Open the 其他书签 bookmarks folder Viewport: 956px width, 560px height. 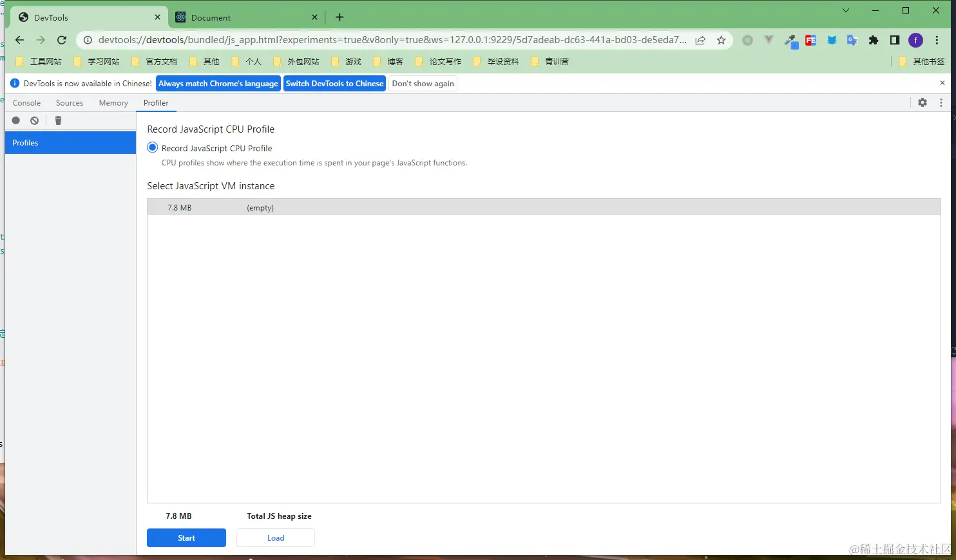click(922, 61)
